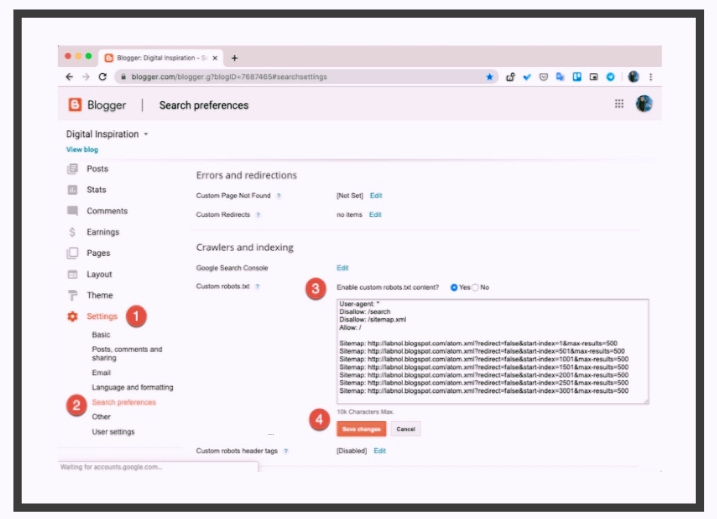Click help icon beside Custom Redirects
The height and width of the screenshot is (519, 717).
point(258,215)
